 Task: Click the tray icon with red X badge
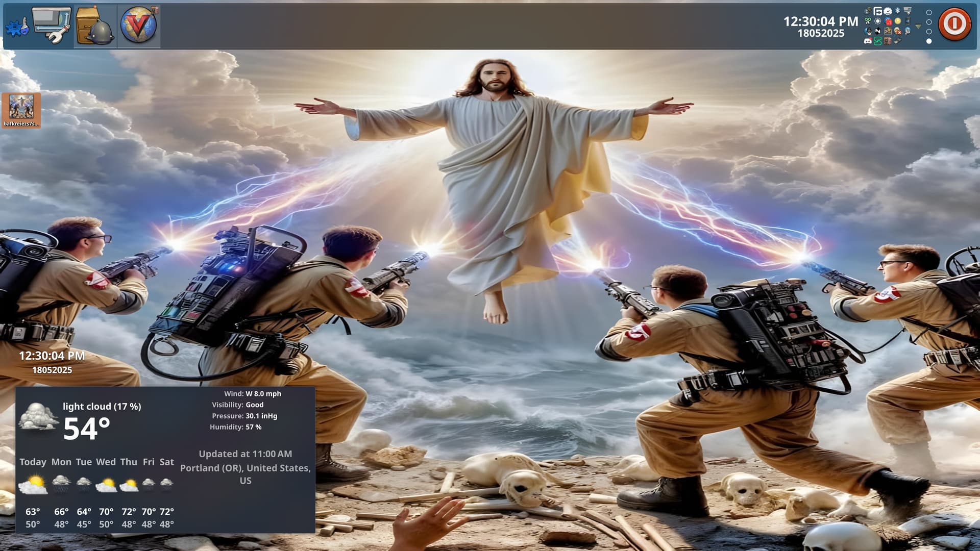[898, 31]
